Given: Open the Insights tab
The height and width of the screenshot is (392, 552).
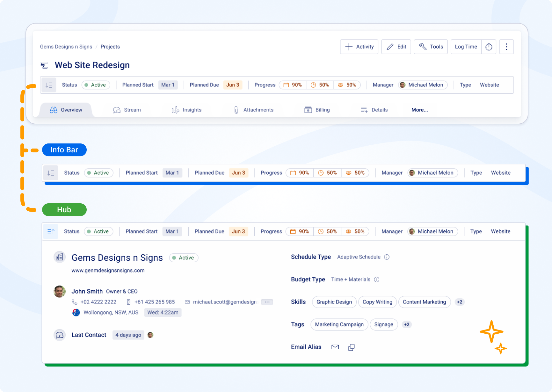Looking at the screenshot, I should click(186, 110).
